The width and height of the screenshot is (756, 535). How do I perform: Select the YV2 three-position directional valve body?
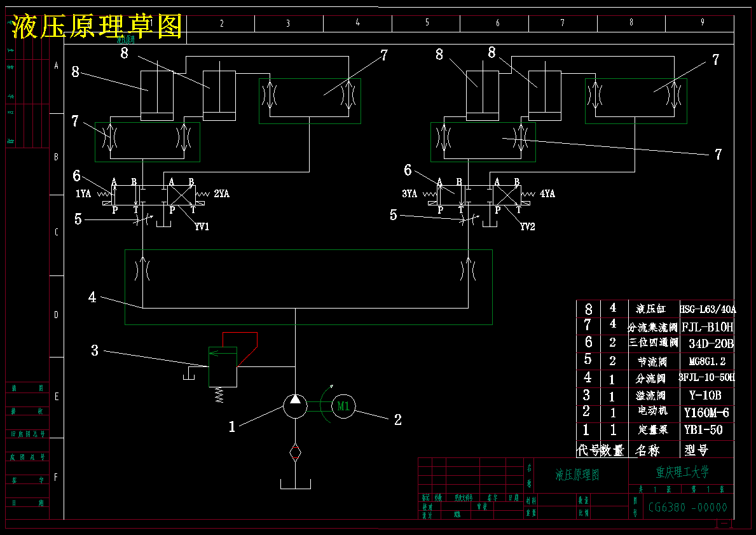[x=479, y=195]
